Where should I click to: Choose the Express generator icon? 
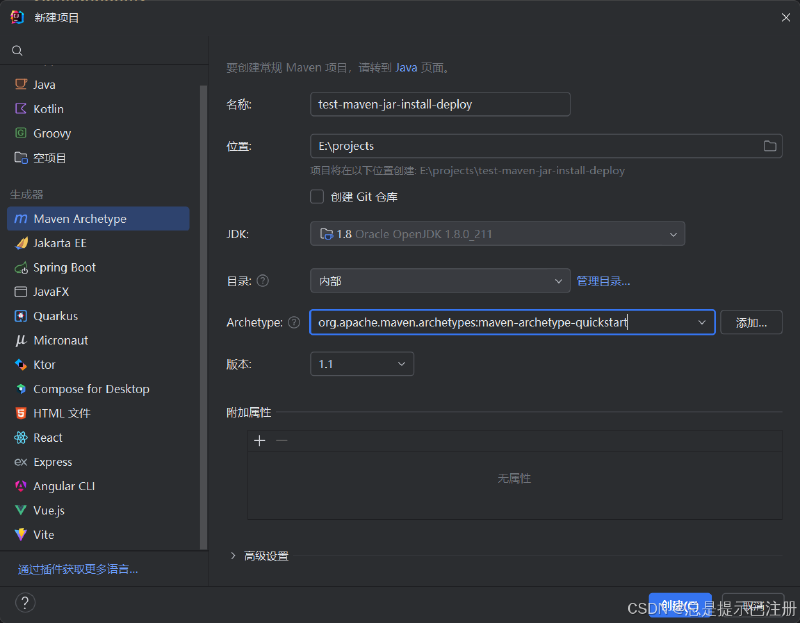[20, 462]
